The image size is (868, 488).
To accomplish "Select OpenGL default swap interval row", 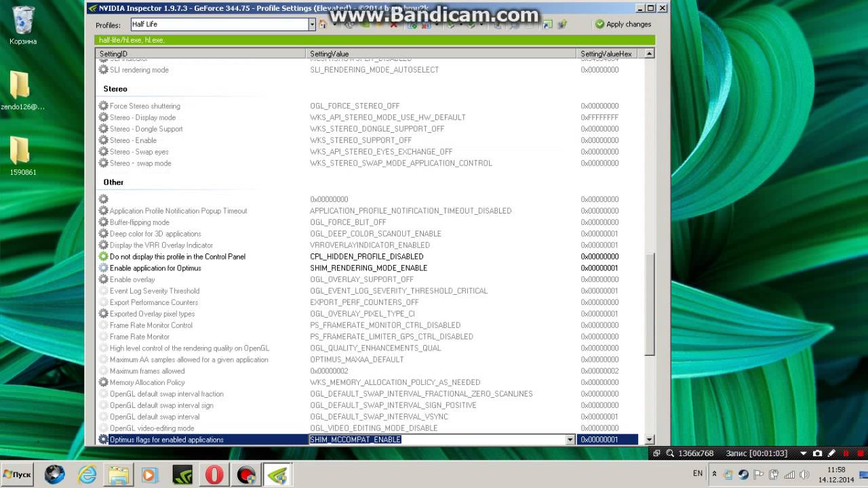I will 367,417.
